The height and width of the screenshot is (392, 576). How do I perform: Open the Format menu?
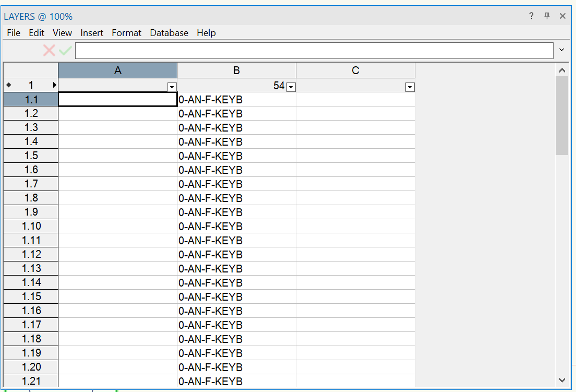[126, 32]
